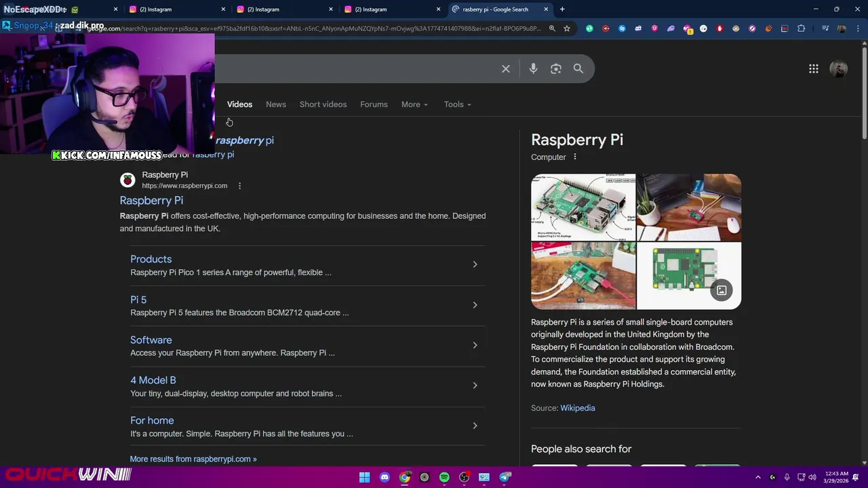Click the magnifying glass search button
Viewport: 868px width, 488px height.
point(578,68)
